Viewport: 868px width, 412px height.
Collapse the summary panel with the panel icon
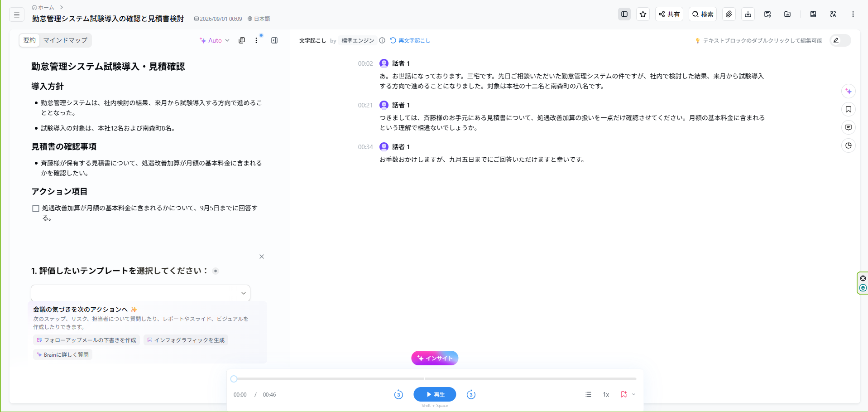(x=274, y=40)
